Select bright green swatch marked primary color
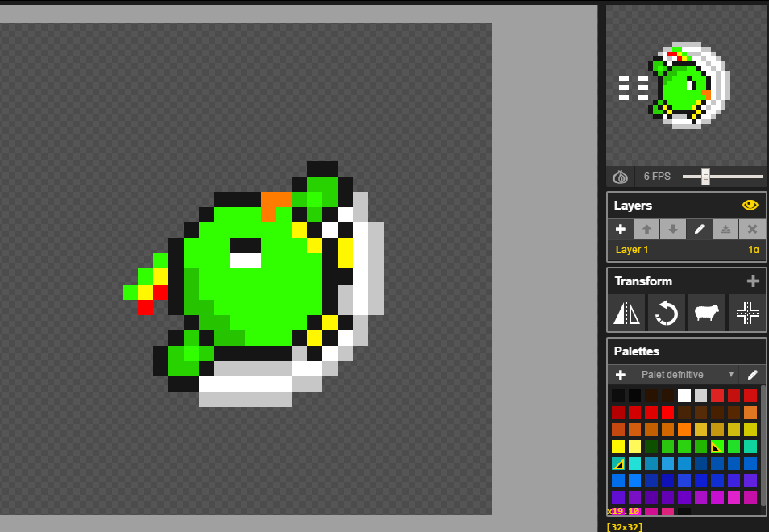This screenshot has height=532, width=769. (x=717, y=447)
